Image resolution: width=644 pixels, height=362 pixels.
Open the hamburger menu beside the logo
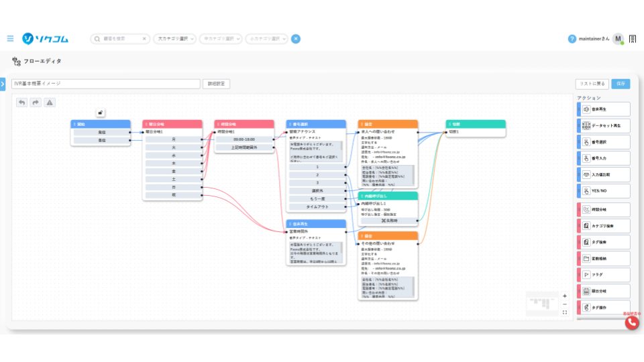tap(10, 39)
